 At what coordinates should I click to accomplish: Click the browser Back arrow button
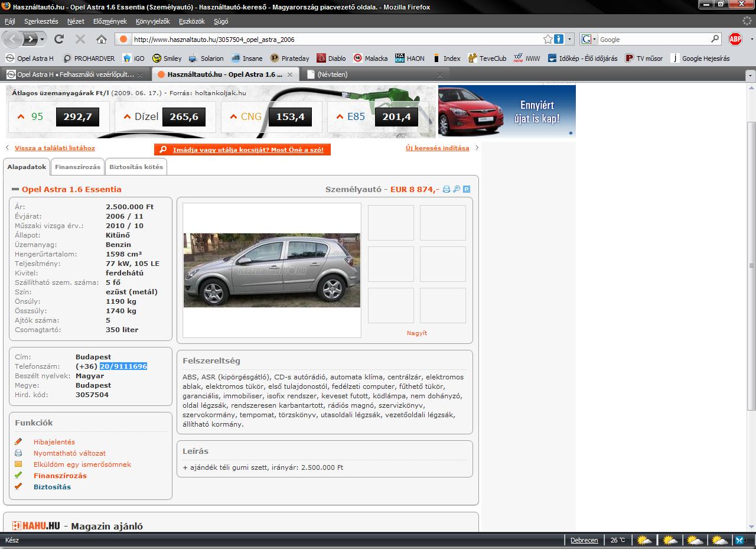[13, 39]
